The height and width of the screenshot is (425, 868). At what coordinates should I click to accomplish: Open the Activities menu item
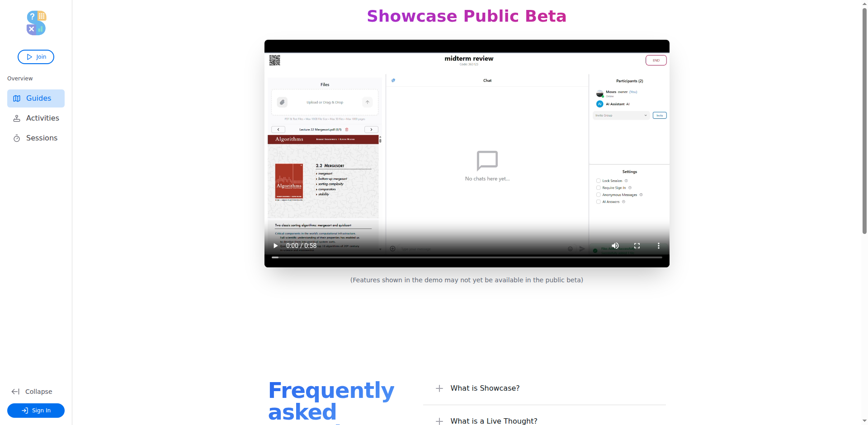click(36, 118)
